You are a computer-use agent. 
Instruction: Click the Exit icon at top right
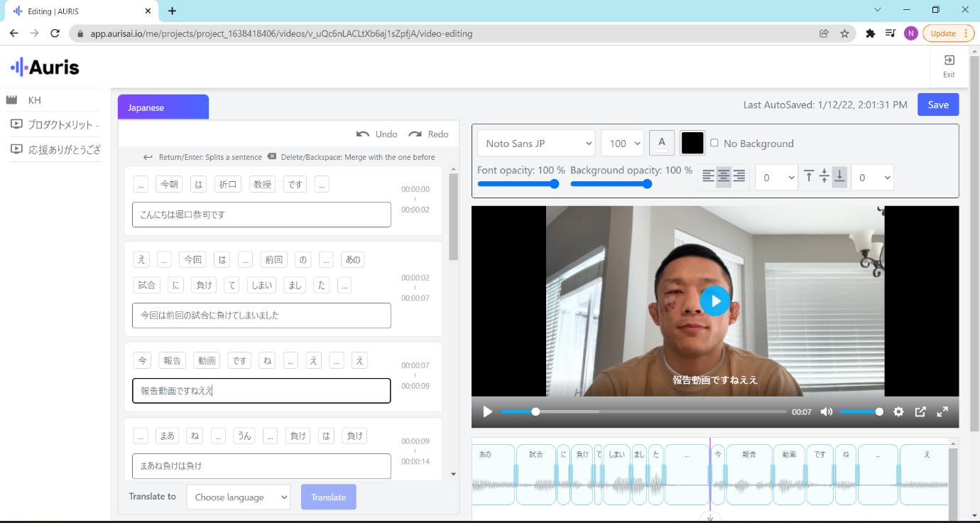tap(949, 61)
